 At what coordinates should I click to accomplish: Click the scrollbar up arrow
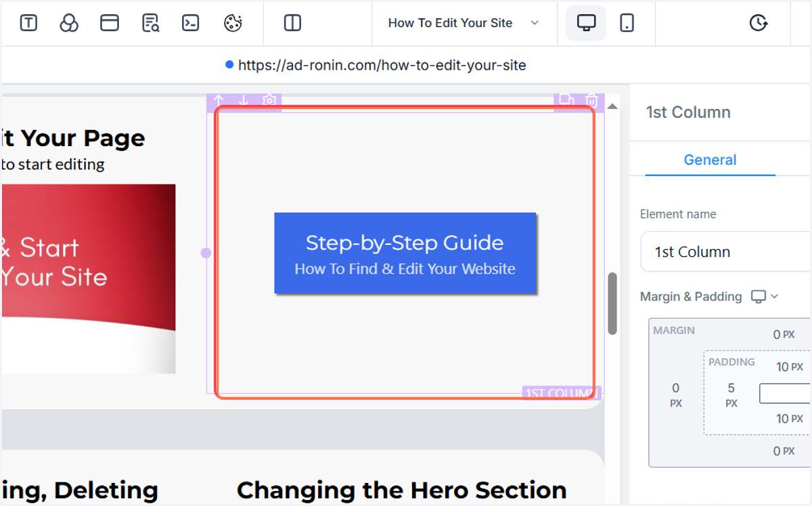612,106
